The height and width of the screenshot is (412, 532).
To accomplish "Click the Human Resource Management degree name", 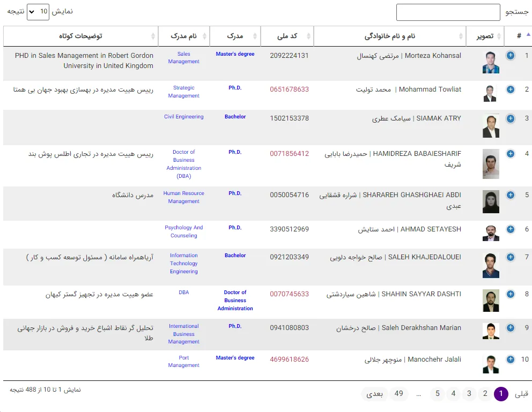I will 184,197.
